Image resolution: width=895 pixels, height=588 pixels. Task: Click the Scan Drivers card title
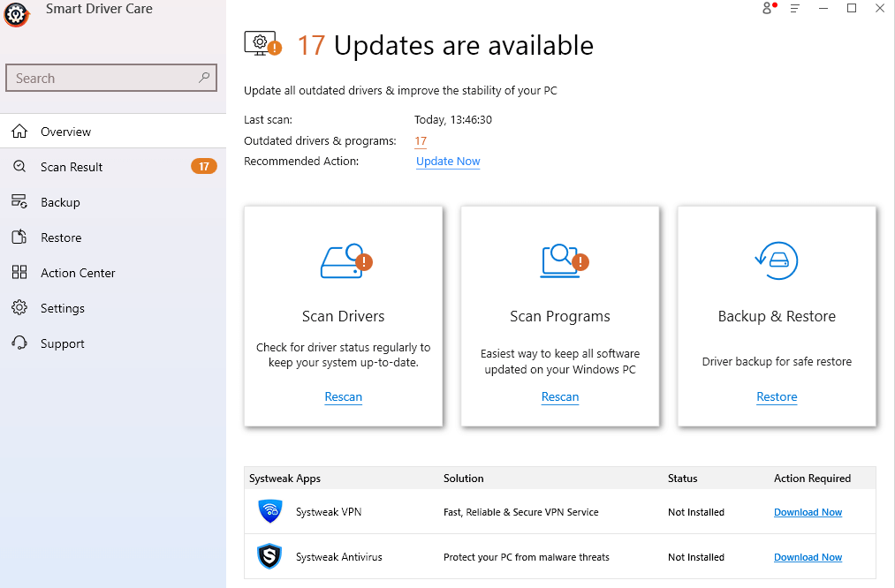point(343,316)
